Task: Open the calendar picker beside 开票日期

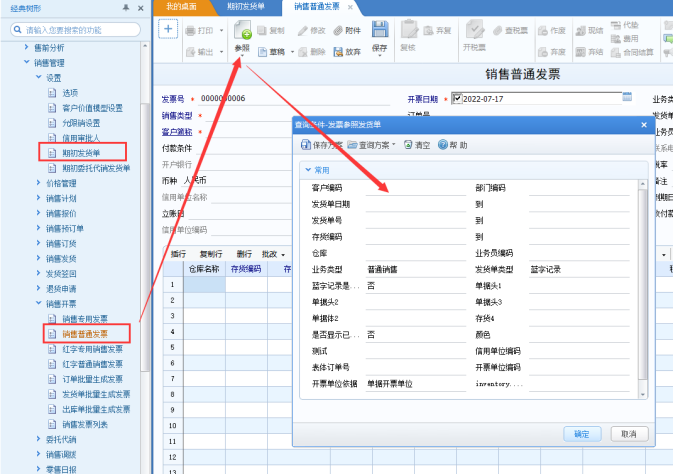Action: click(x=627, y=97)
